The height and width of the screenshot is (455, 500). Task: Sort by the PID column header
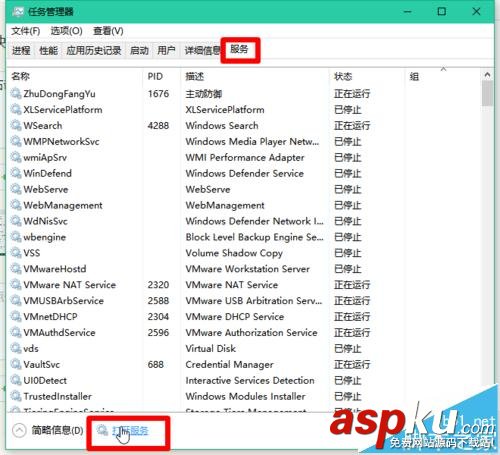coord(162,76)
